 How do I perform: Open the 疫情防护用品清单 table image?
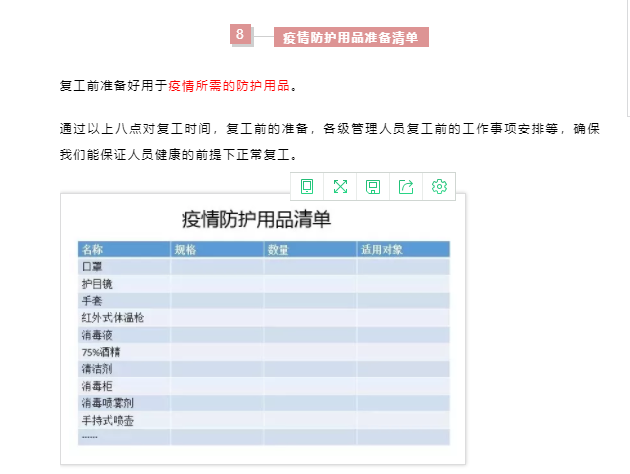(263, 329)
